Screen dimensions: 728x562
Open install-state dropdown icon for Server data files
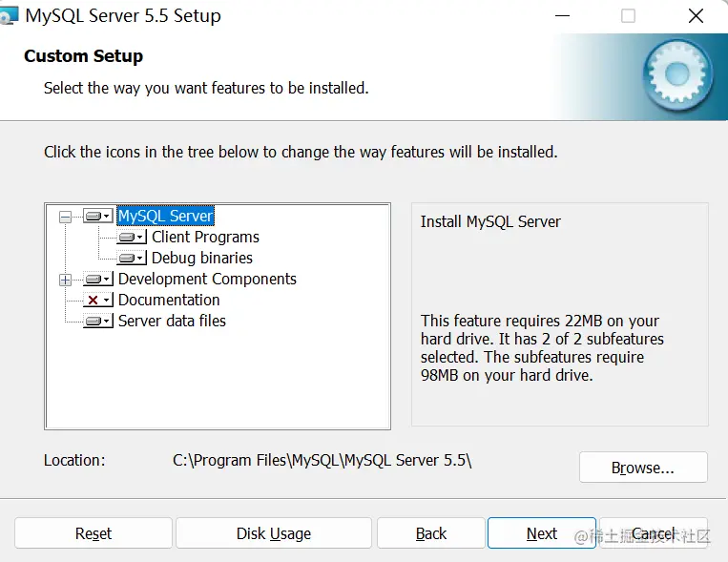98,321
